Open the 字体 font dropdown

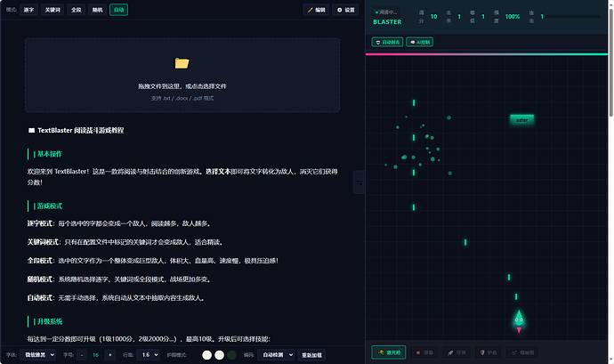(37, 355)
